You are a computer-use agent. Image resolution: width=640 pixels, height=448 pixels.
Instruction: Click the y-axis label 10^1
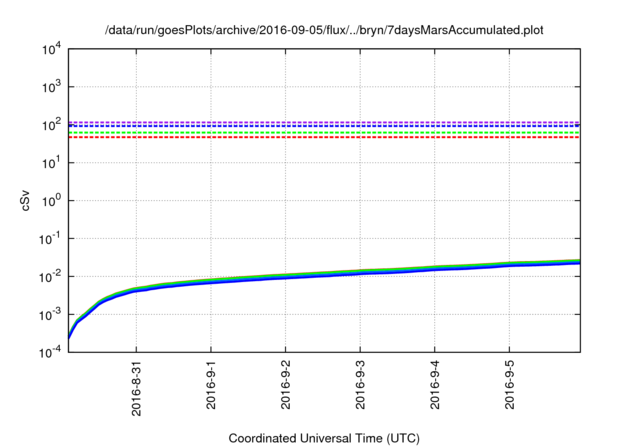(x=51, y=163)
